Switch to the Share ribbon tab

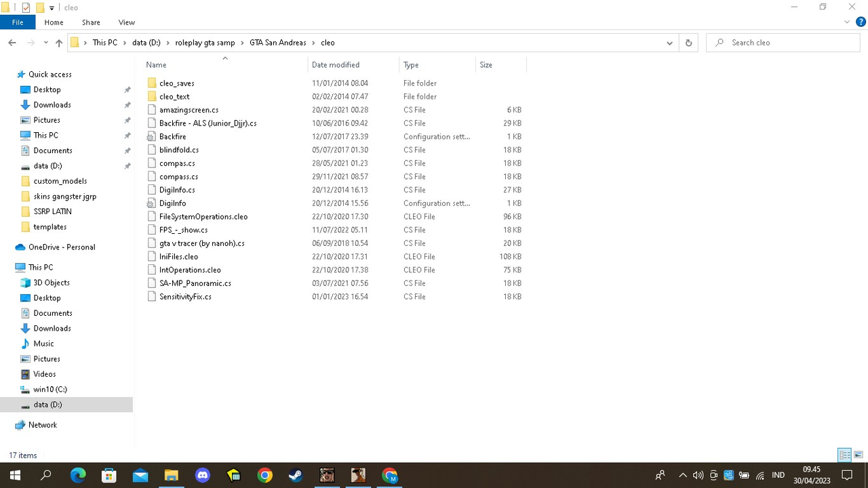[x=91, y=22]
